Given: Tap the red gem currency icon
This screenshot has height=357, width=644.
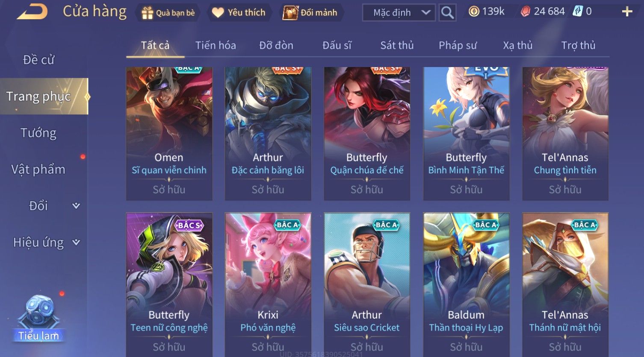Looking at the screenshot, I should click(x=525, y=12).
